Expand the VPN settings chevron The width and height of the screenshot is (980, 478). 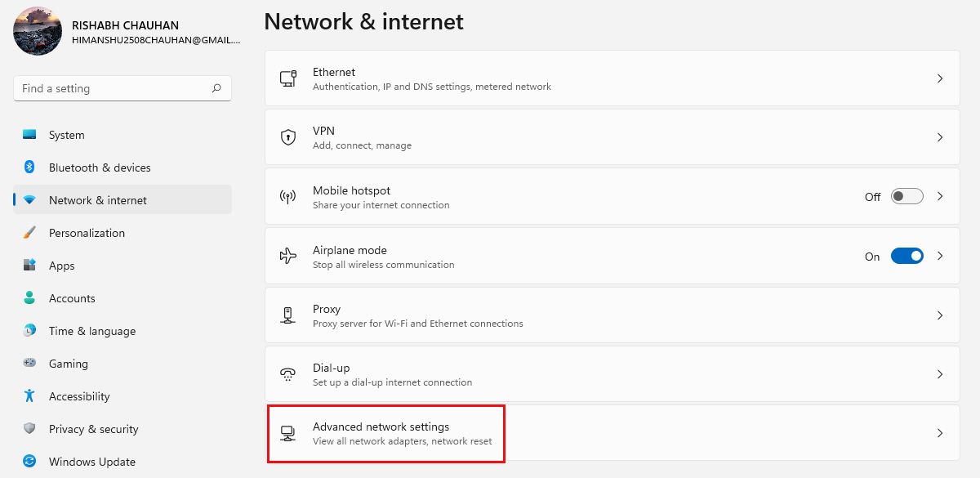click(940, 136)
